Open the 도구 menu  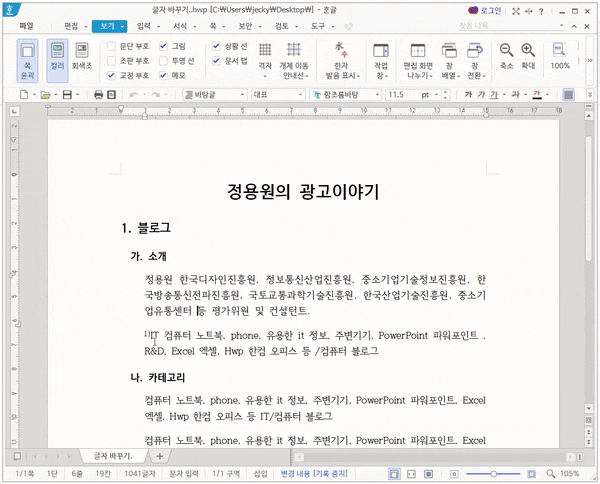(x=318, y=26)
